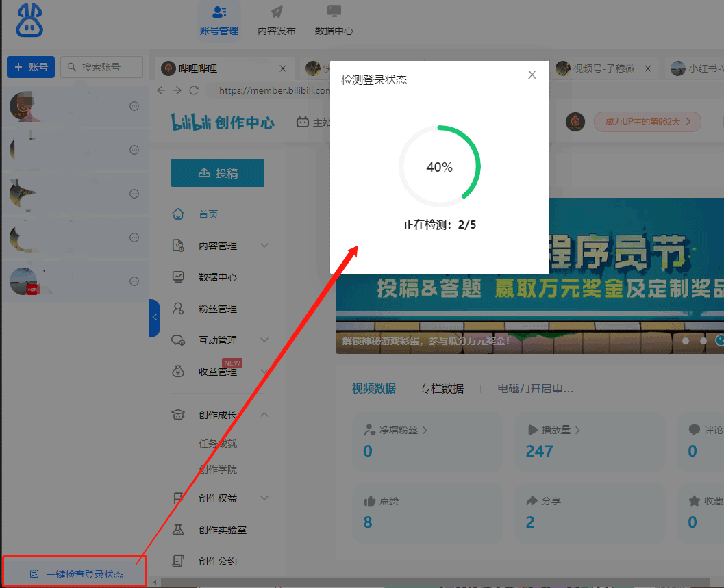Image resolution: width=724 pixels, height=588 pixels.
Task: Click the scroll-left arrow on bottom scrollbar
Action: point(155,582)
